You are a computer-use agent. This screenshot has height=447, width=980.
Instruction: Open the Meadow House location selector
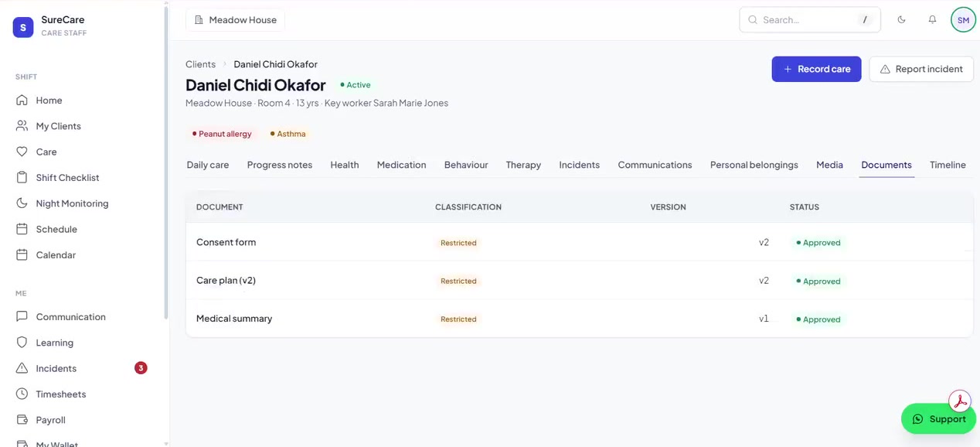click(235, 20)
